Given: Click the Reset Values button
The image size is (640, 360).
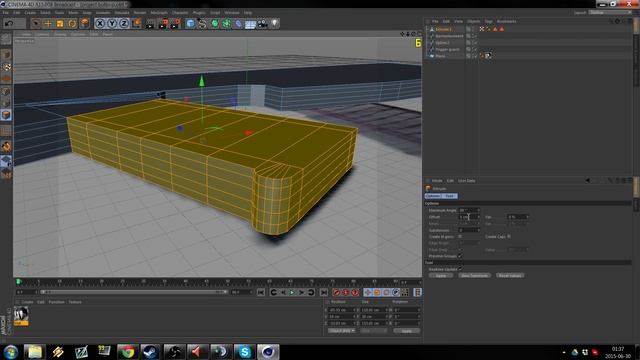Looking at the screenshot, I should click(x=510, y=276).
